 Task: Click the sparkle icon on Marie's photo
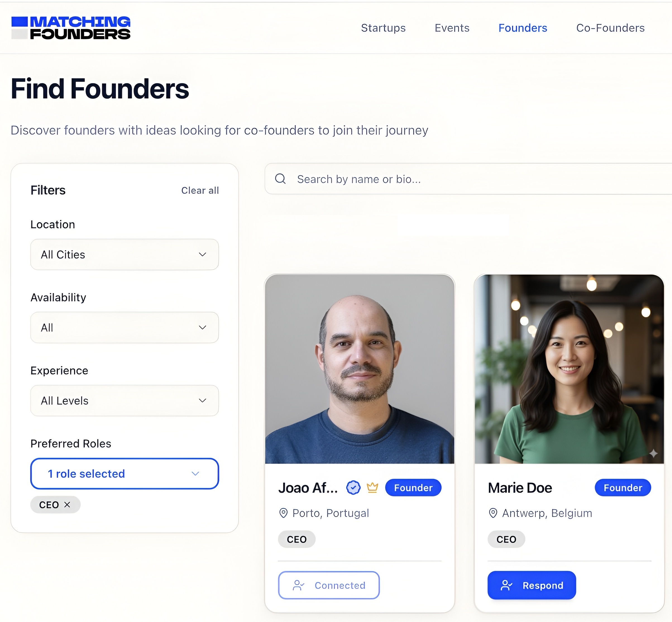653,453
